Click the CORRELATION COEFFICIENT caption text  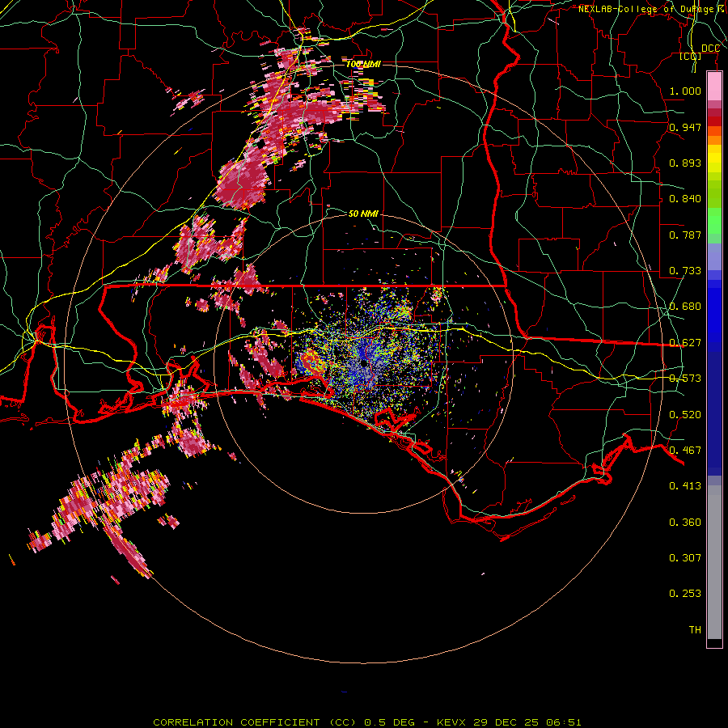(236, 722)
